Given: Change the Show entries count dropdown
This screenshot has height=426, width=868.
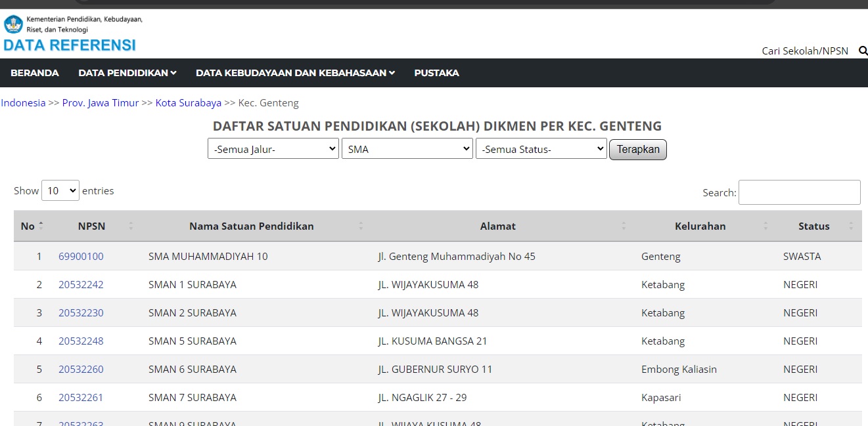Looking at the screenshot, I should pos(60,190).
